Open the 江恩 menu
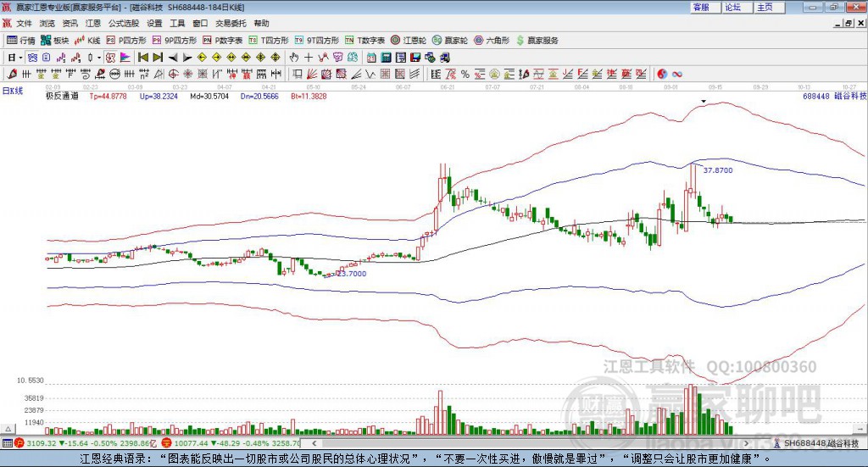 tap(93, 23)
